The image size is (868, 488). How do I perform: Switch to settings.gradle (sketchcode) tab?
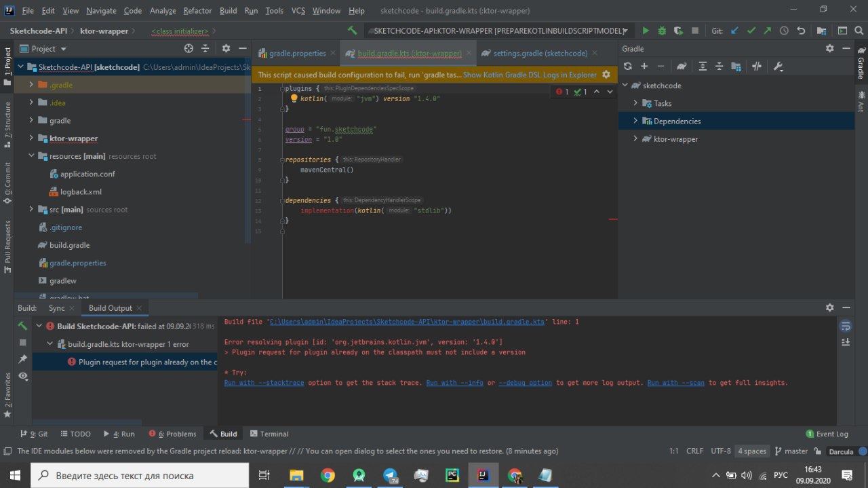[540, 53]
